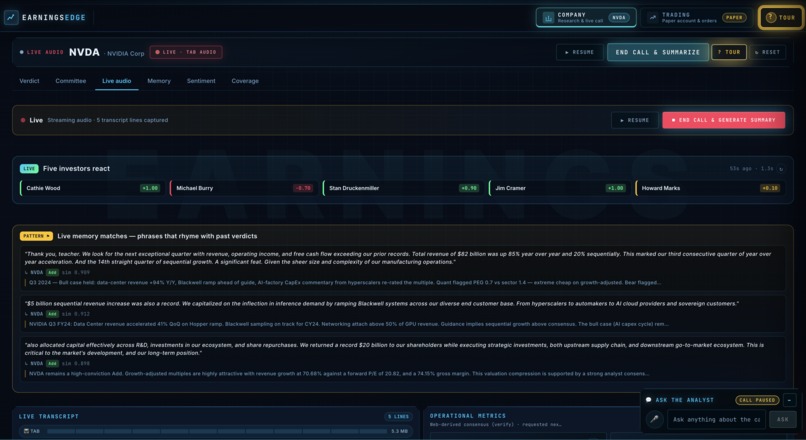The height and width of the screenshot is (440, 806).
Task: Click the CALL PAUSED status badge
Action: click(757, 399)
